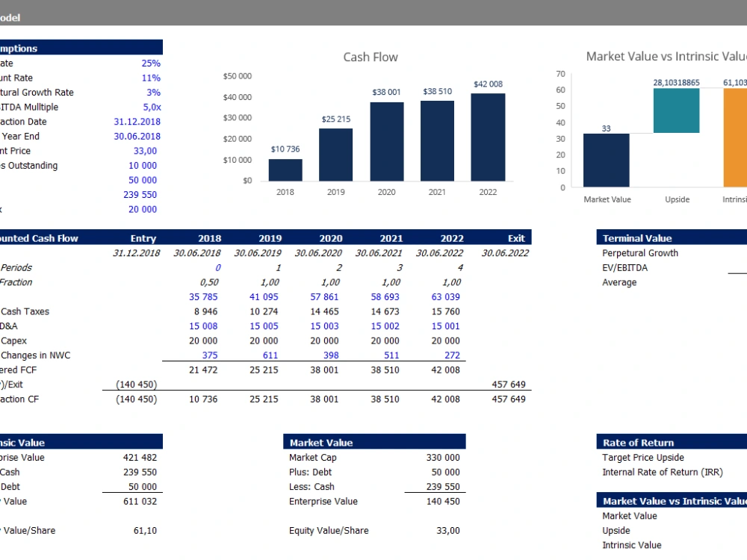Click the $42 008 data label
The height and width of the screenshot is (560, 747).
[x=488, y=84]
